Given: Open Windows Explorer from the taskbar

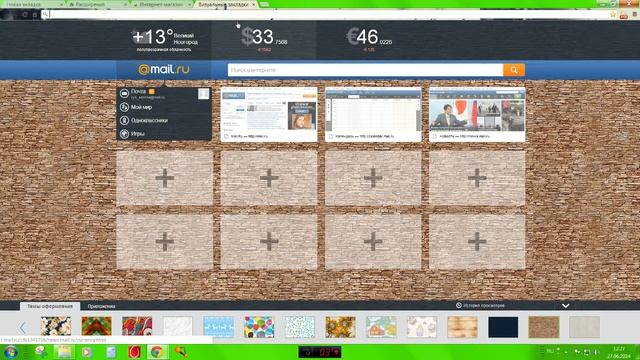Looking at the screenshot, I should click(x=64, y=352).
